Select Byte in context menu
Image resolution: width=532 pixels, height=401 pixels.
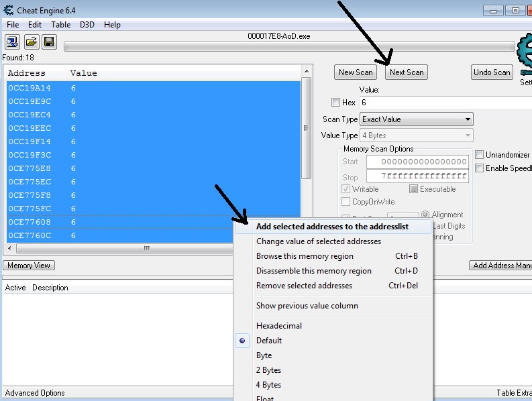(334, 355)
